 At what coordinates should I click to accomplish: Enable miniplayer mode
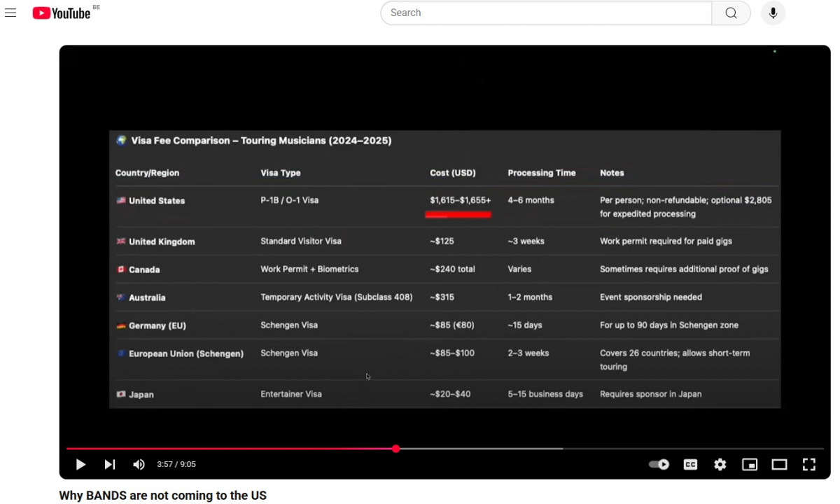pyautogui.click(x=750, y=464)
